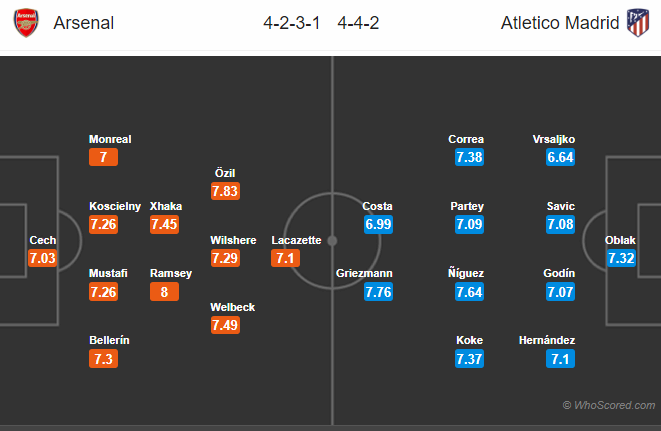Select Oblak's 7.32 goalkeeper rating
The image size is (661, 431).
tap(620, 258)
